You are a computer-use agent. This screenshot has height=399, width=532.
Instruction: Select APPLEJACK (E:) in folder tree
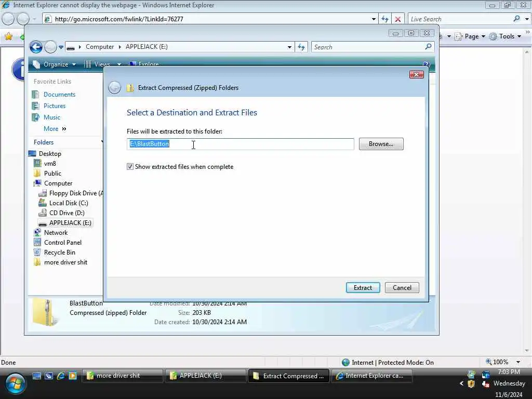tap(70, 223)
